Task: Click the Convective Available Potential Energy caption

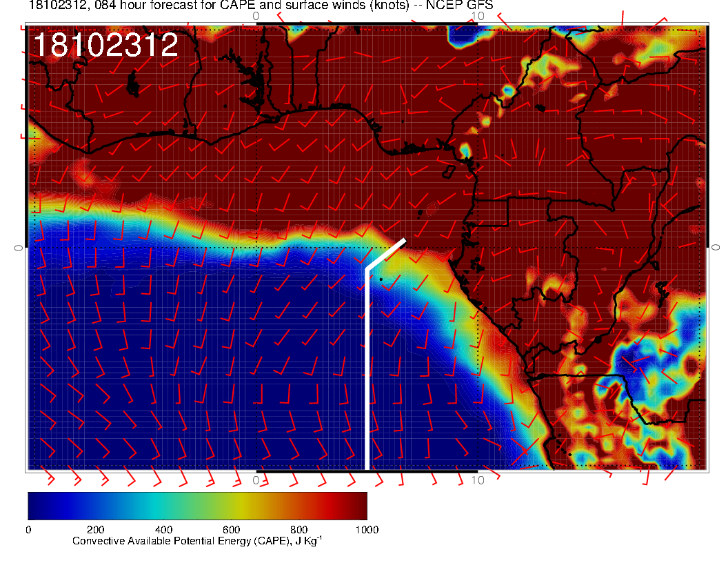Action: tap(197, 542)
